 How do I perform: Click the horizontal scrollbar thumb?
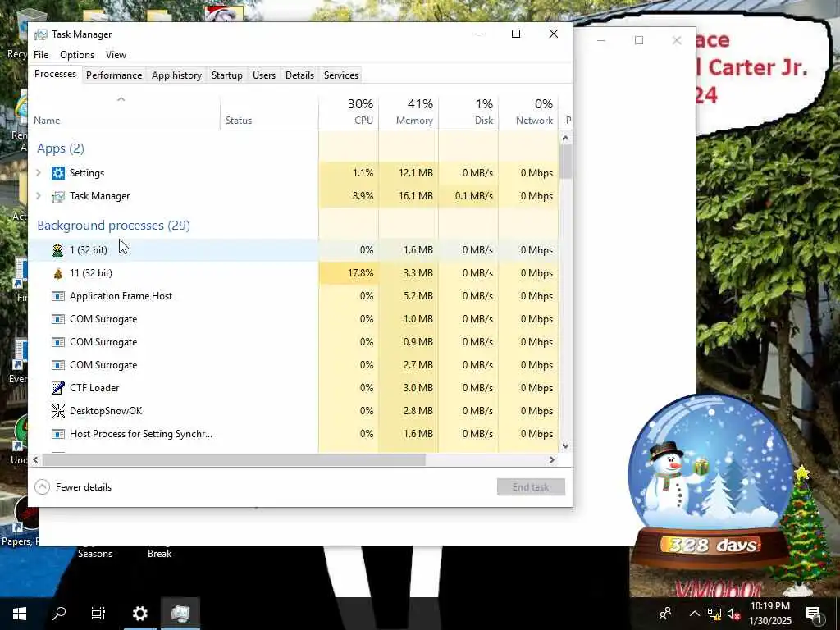(x=234, y=459)
